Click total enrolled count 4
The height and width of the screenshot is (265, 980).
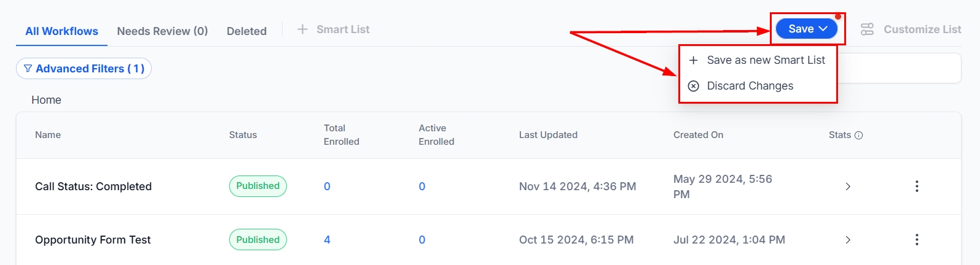pyautogui.click(x=327, y=240)
